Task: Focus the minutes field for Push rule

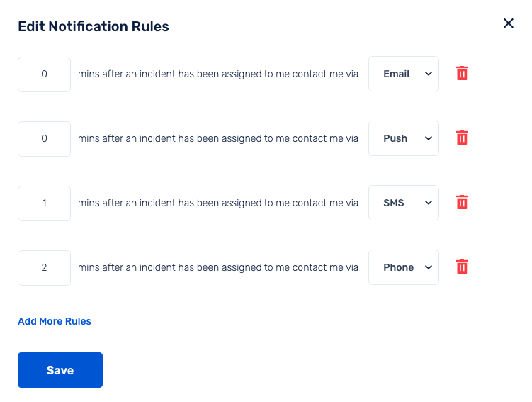Action: point(44,139)
